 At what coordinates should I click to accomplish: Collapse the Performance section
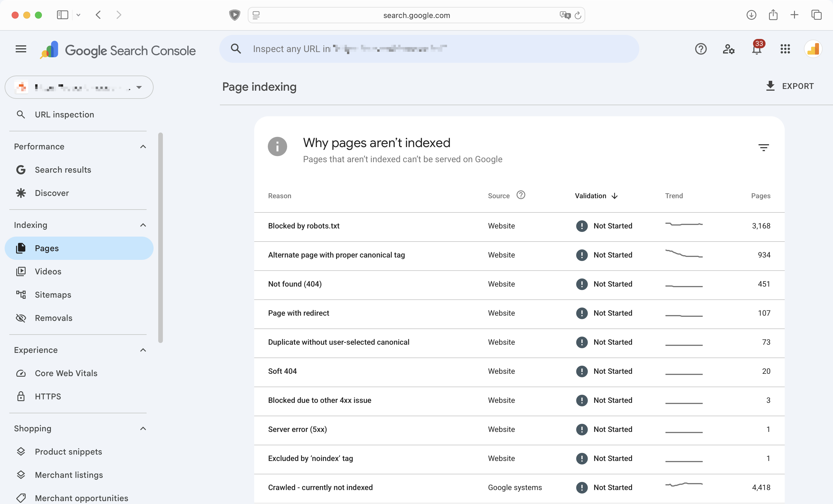(143, 146)
